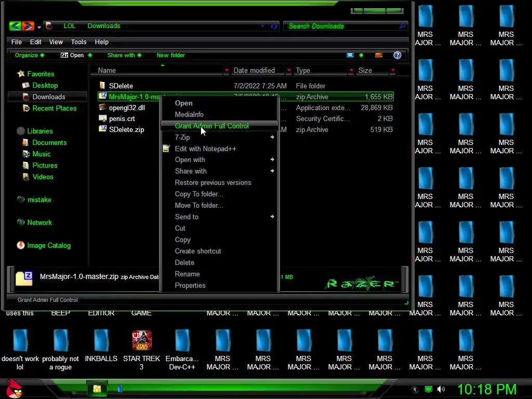Choose Rename from context menu

coord(219,274)
